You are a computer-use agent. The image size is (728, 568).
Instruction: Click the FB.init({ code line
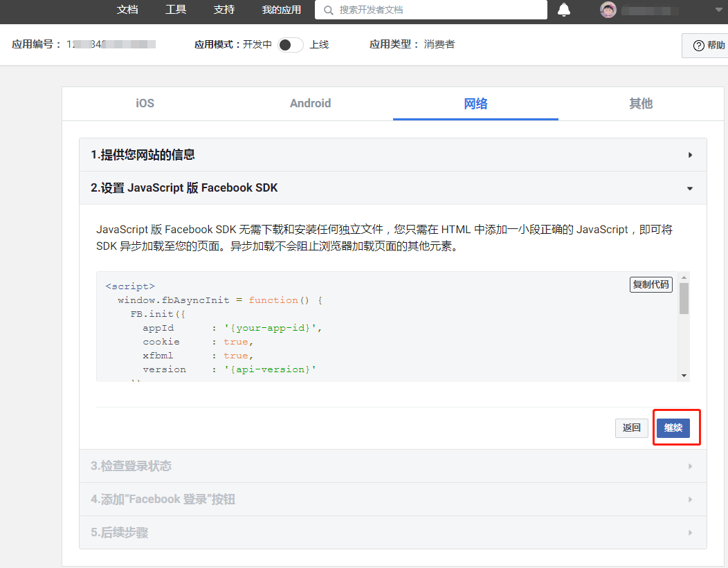click(x=158, y=314)
